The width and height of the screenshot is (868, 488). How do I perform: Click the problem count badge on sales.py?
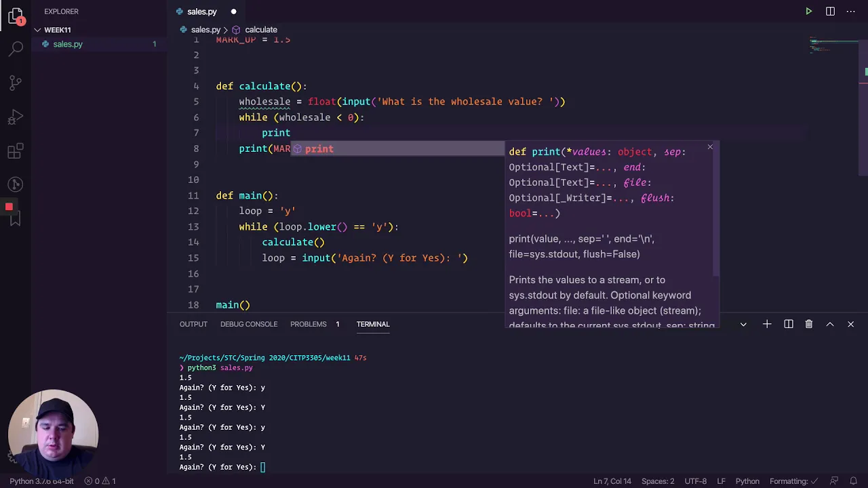[x=154, y=44]
